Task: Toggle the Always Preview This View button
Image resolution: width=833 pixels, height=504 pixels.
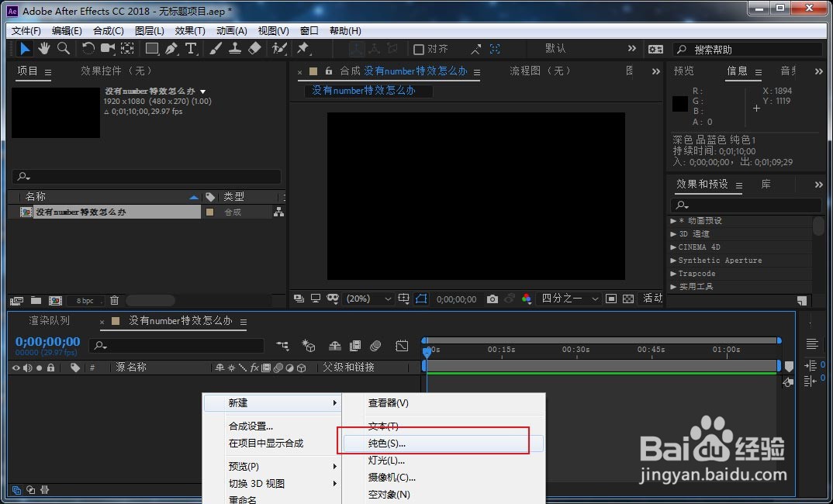Action: [x=299, y=299]
